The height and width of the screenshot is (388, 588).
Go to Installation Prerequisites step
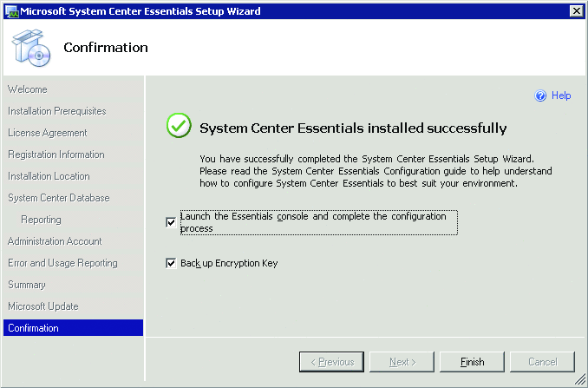[57, 111]
